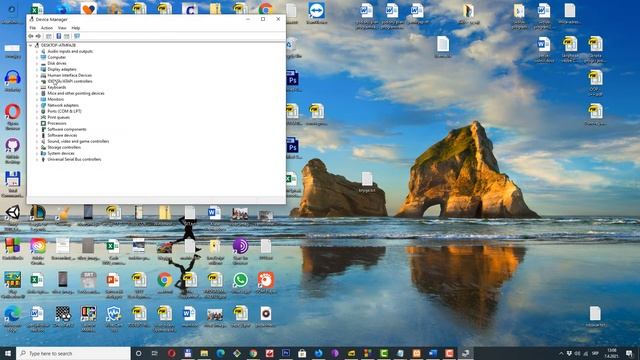The height and width of the screenshot is (360, 640).
Task: Select Sound, video and game controllers
Action: (78, 141)
